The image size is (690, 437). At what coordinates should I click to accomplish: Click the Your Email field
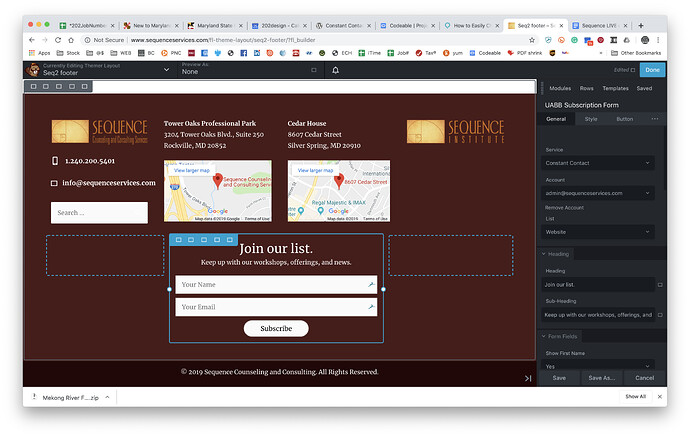(276, 307)
